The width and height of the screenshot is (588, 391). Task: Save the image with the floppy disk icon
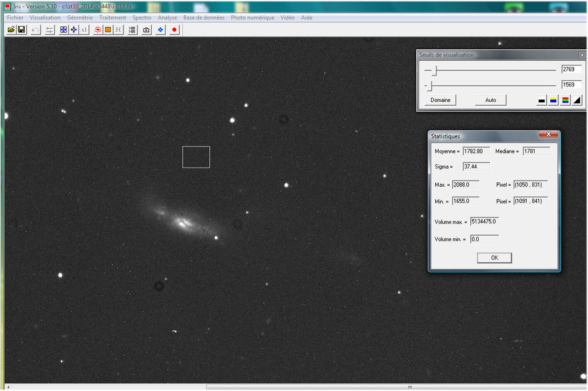21,29
